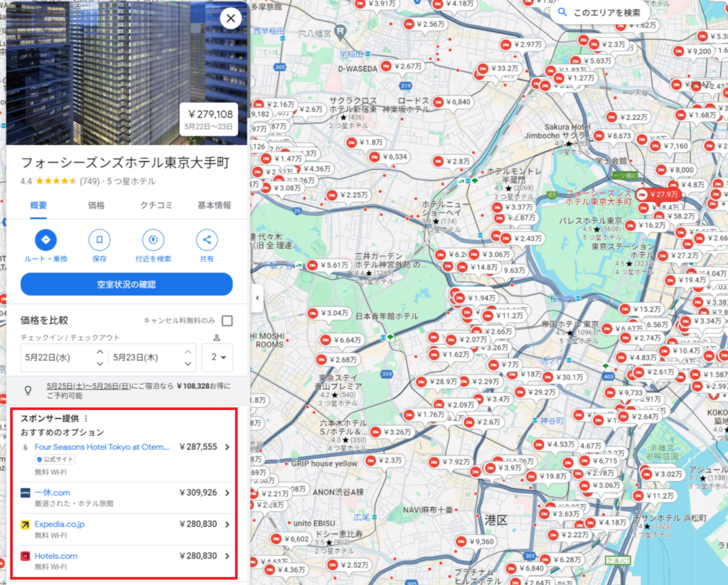This screenshot has height=585, width=728.
Task: Select the ¥14.8万 hotel price marker
Action: tap(478, 267)
